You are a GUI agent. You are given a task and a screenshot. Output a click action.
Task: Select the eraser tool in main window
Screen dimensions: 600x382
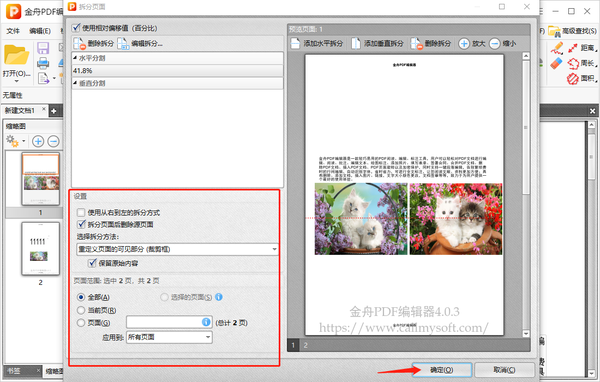[556, 63]
